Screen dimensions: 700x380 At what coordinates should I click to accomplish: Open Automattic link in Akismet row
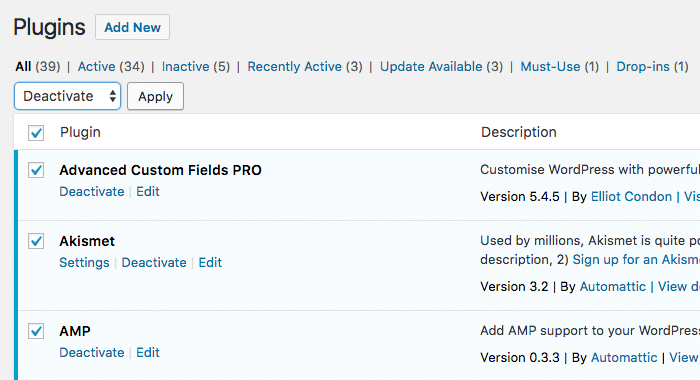click(612, 287)
